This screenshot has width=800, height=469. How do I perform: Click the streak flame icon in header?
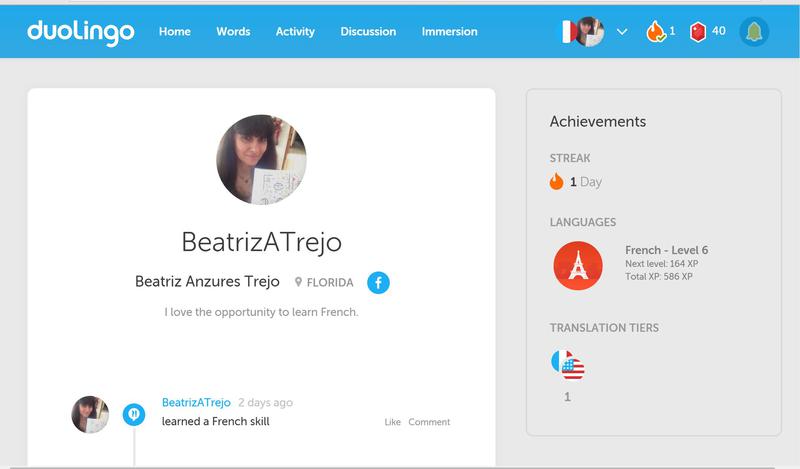pos(656,32)
